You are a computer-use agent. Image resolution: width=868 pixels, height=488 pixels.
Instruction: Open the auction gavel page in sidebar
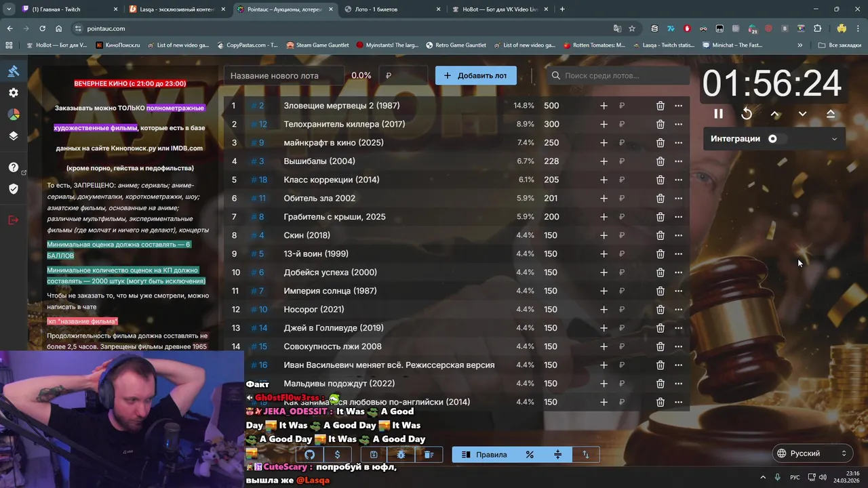click(14, 71)
